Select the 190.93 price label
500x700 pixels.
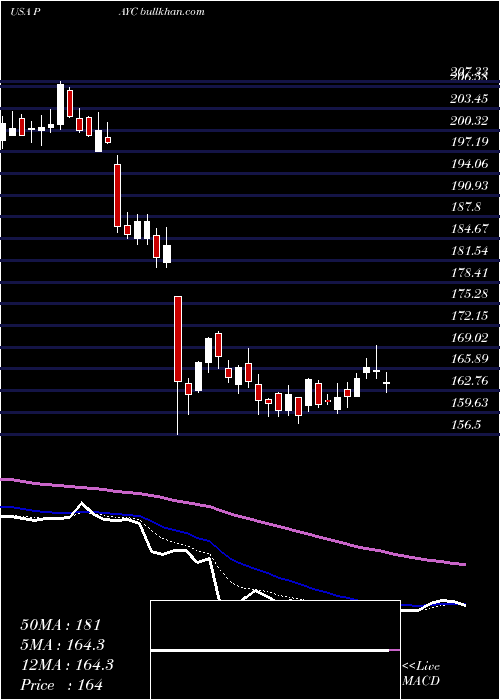(x=469, y=186)
